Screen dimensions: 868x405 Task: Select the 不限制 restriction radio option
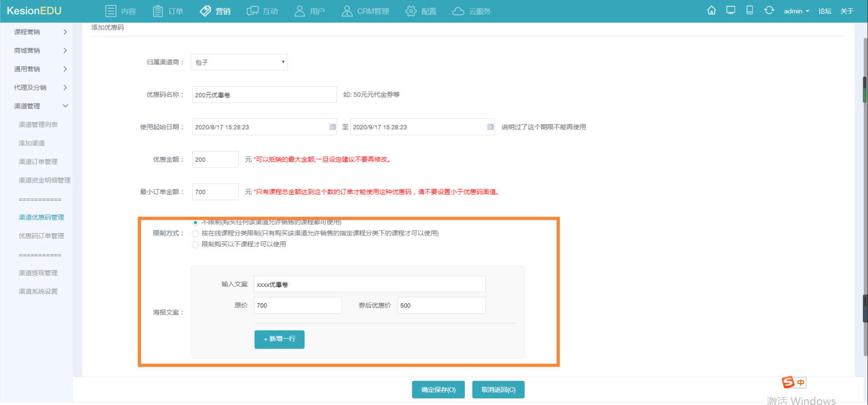pos(195,222)
